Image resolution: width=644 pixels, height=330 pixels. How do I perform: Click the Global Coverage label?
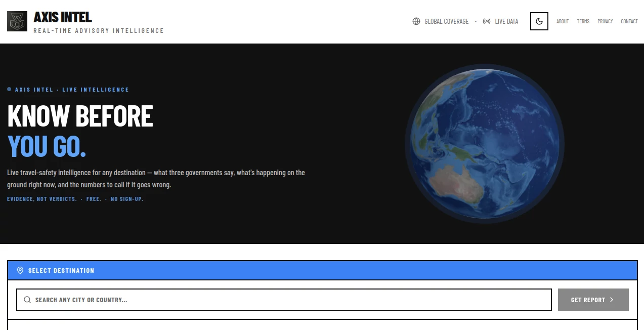tap(447, 21)
